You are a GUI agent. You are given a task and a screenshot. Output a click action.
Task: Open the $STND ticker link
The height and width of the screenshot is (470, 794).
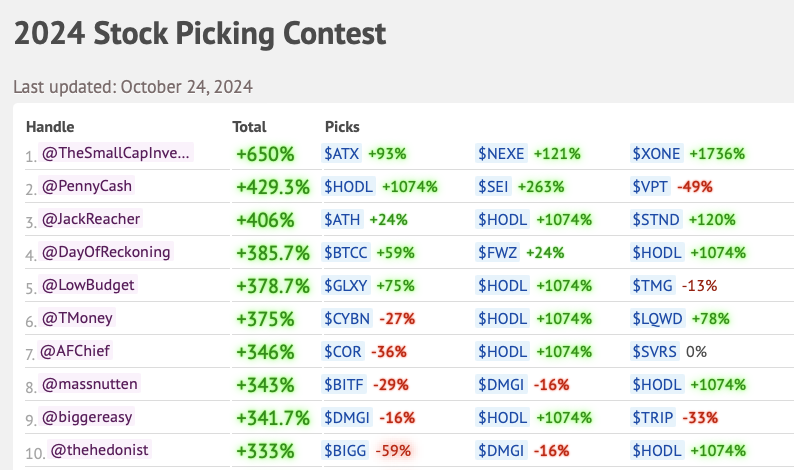pos(656,219)
